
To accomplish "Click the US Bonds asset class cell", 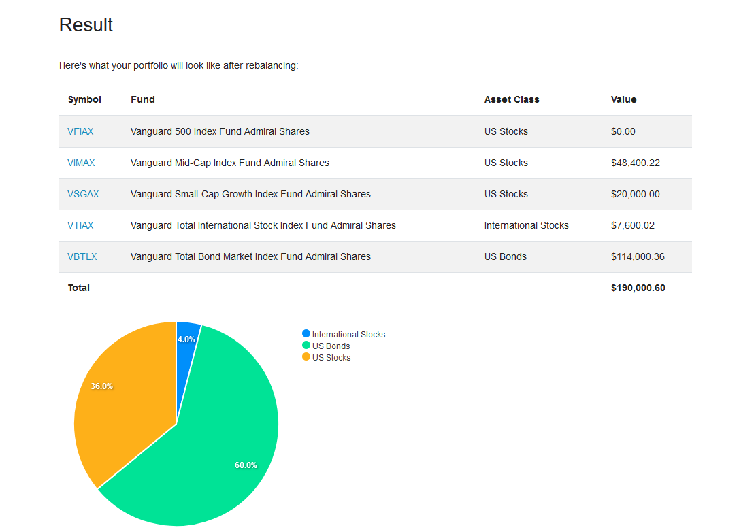I will point(506,257).
